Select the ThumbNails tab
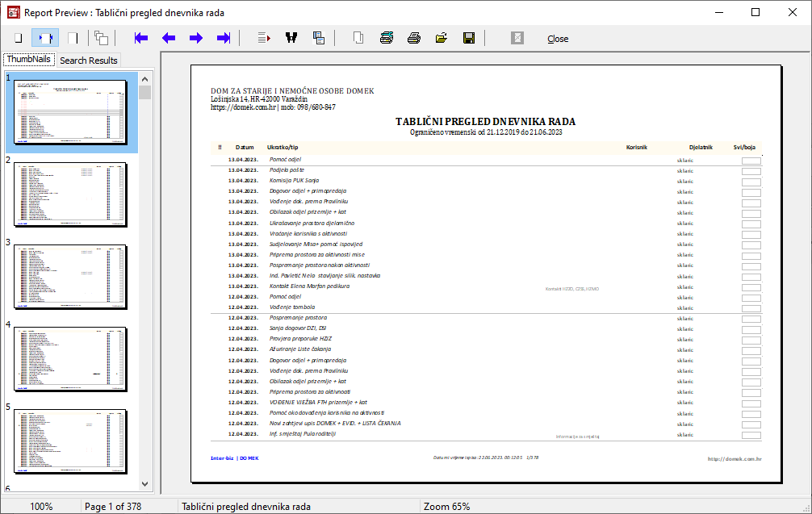812x514 pixels. click(28, 60)
